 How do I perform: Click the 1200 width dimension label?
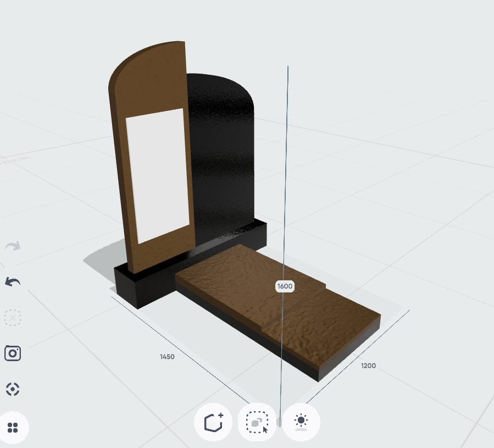coord(368,366)
